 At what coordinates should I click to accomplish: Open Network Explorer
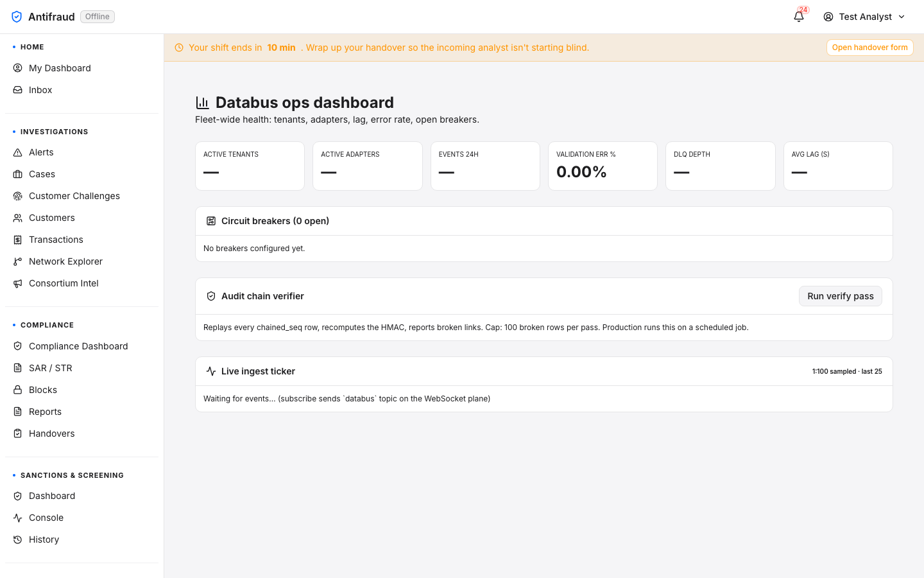click(81, 261)
